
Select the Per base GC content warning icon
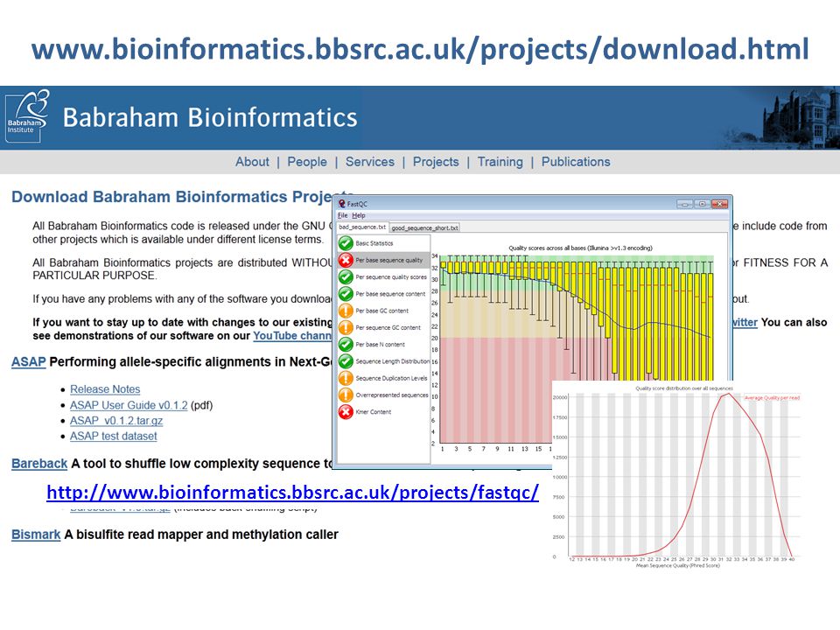click(x=346, y=311)
